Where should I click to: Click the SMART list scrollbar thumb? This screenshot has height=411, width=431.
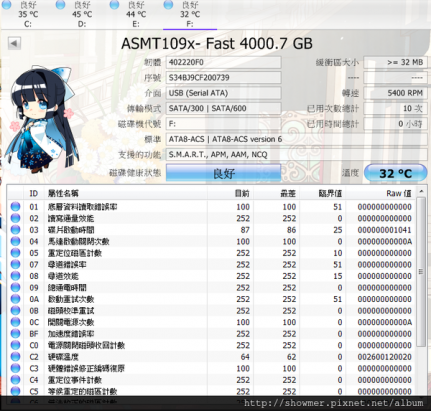click(421, 272)
